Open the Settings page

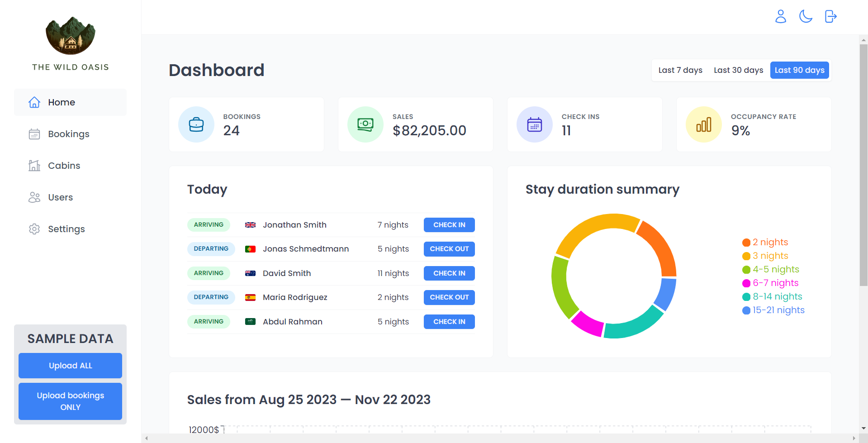70,229
